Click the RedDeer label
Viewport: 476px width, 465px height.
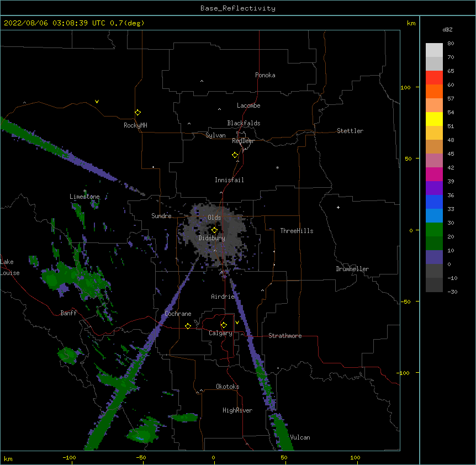[x=243, y=141]
